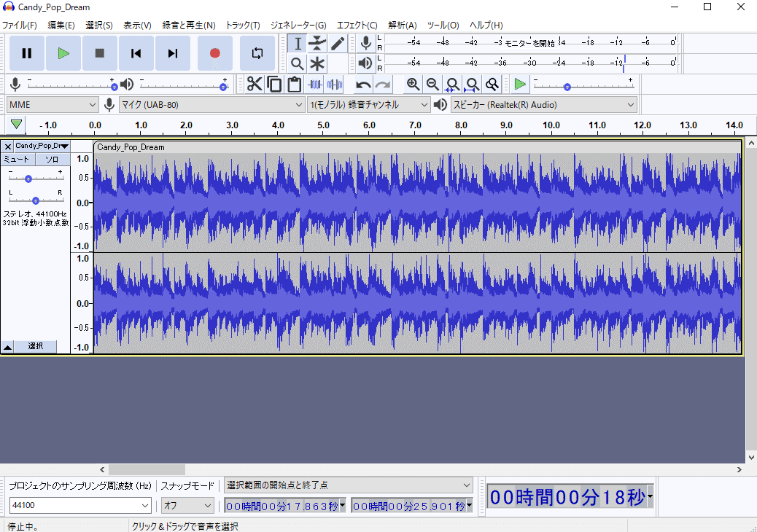757x532 pixels.
Task: Select the Envelope tool
Action: [x=317, y=44]
